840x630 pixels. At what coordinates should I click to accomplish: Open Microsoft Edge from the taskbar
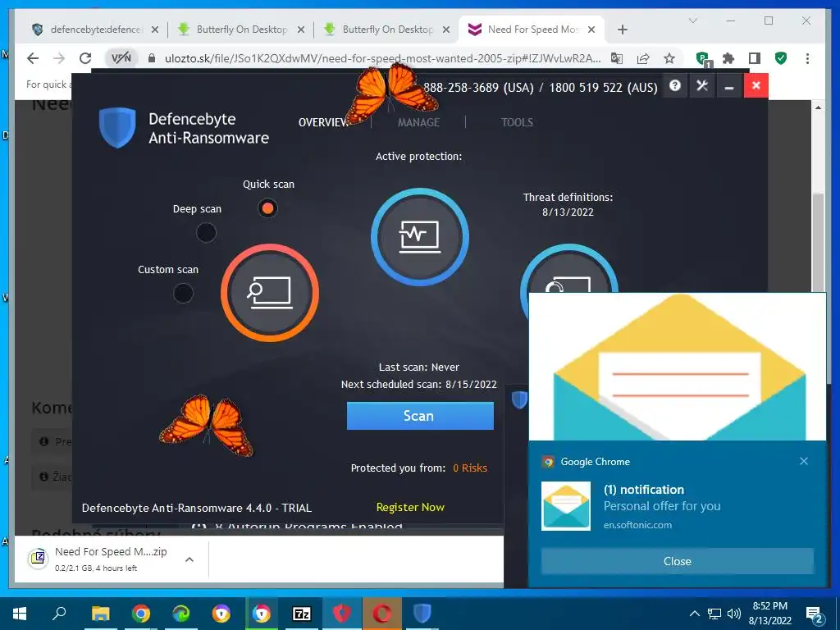pos(181,614)
